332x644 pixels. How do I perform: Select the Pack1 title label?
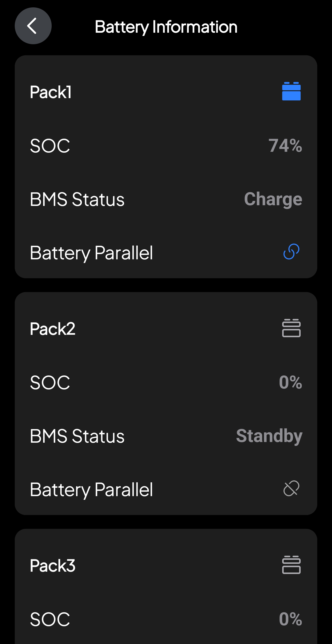50,92
